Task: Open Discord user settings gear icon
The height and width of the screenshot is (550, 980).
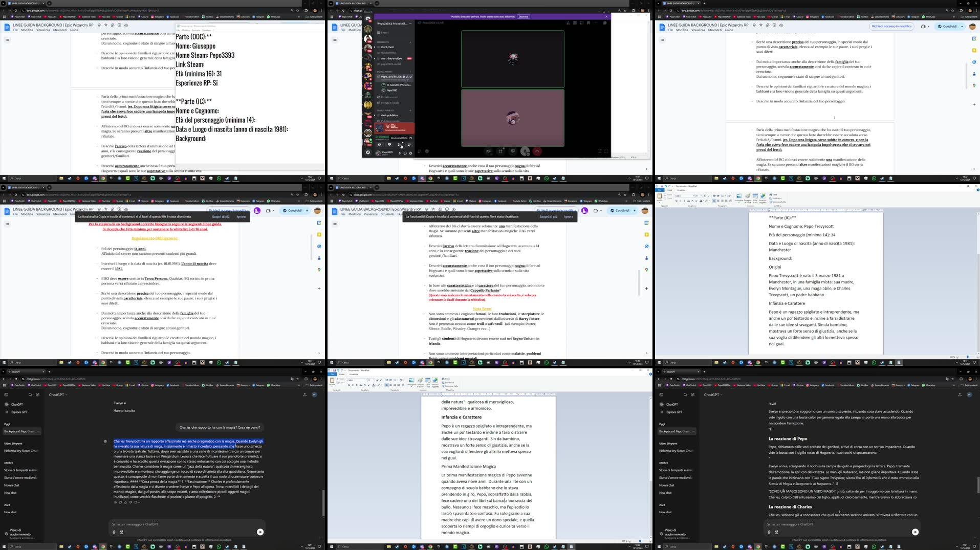Action: pyautogui.click(x=410, y=153)
